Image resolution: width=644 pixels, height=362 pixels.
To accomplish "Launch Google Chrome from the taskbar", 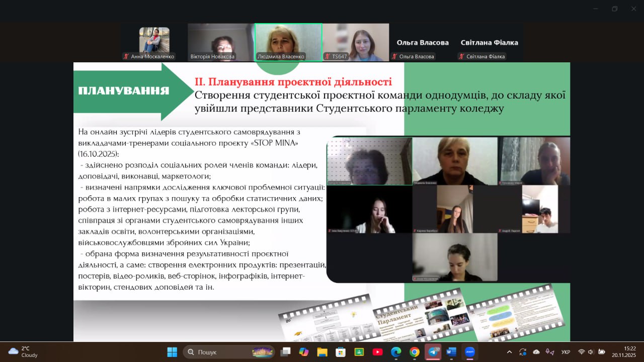I will pyautogui.click(x=414, y=352).
